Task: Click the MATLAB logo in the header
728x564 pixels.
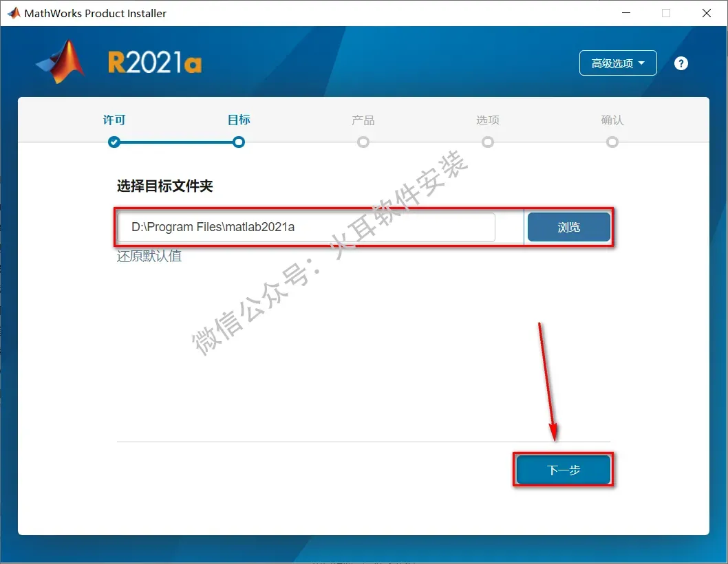Action: tap(61, 62)
